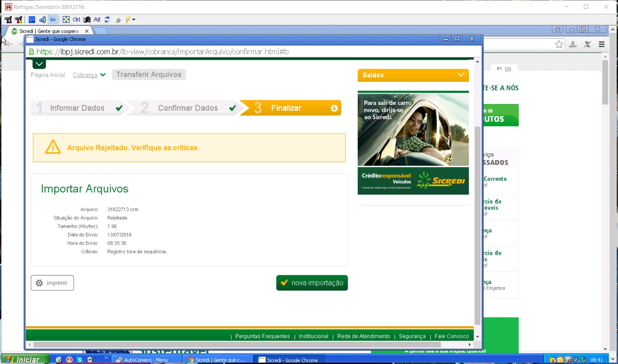Image resolution: width=618 pixels, height=364 pixels.
Task: Click the second binoculars icon with yellow base
Action: 18,20
